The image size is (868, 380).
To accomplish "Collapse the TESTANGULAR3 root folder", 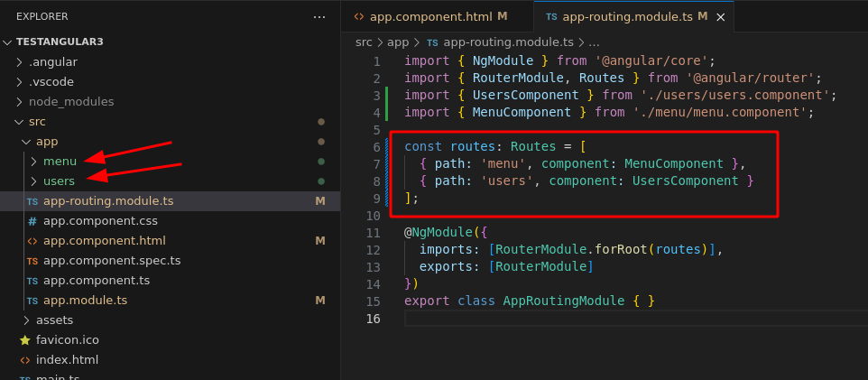I will tap(8, 42).
